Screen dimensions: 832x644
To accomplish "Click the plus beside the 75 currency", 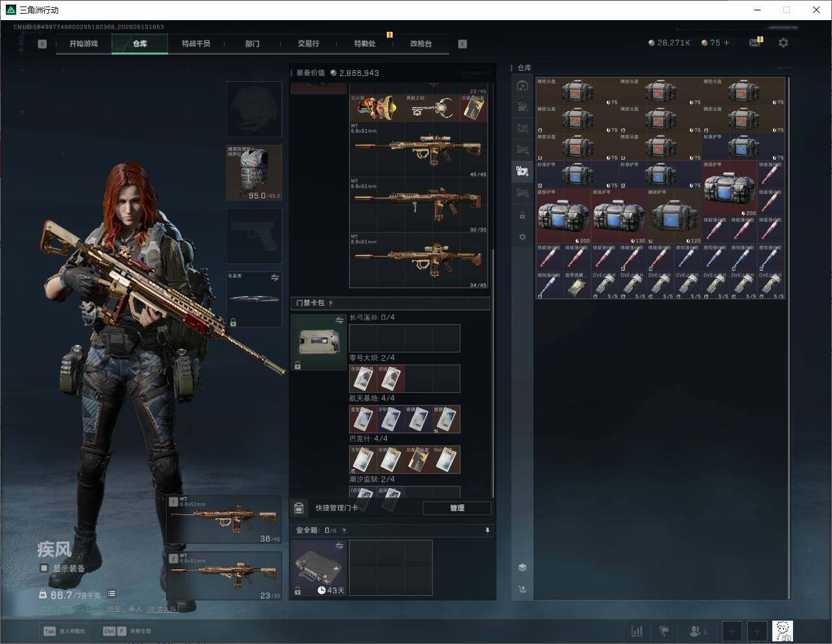I will (726, 43).
